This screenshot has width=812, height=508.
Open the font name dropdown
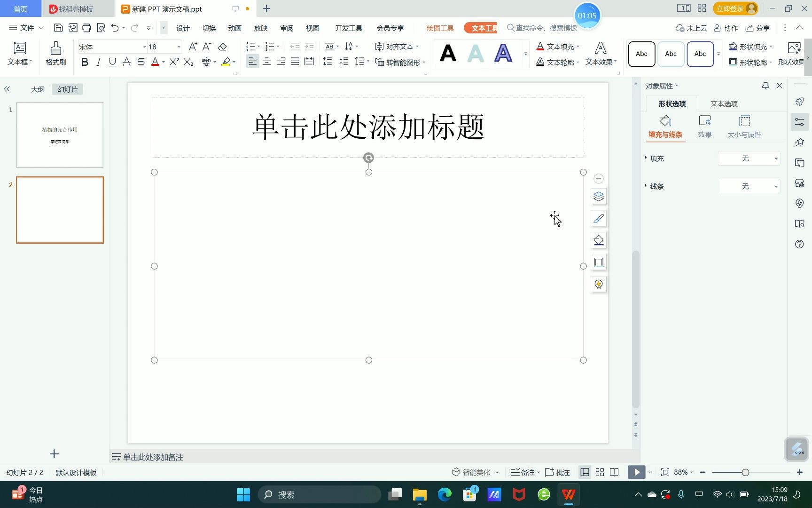pos(145,47)
